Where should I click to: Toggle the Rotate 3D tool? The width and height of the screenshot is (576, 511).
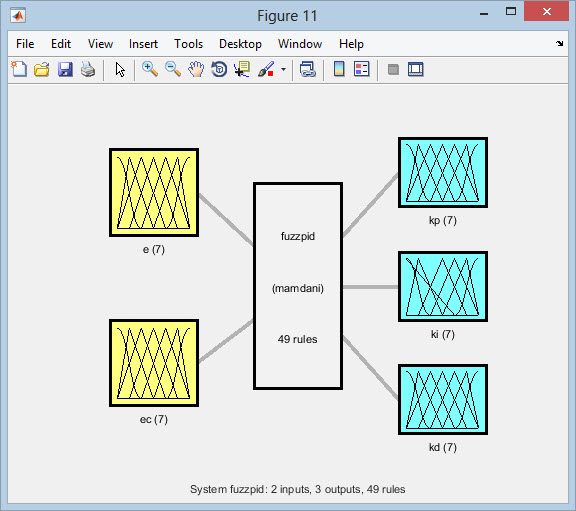[219, 69]
